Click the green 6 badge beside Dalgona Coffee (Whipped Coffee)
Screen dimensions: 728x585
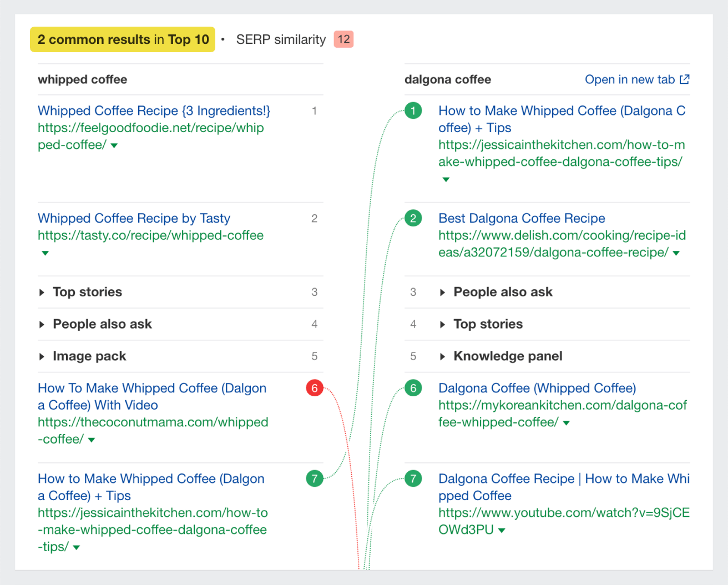click(x=413, y=388)
